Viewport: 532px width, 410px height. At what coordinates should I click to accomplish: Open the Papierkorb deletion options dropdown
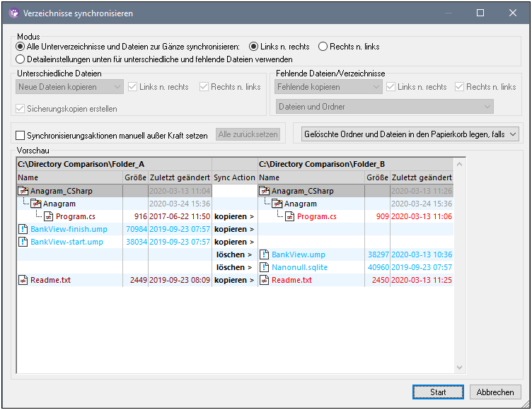409,134
